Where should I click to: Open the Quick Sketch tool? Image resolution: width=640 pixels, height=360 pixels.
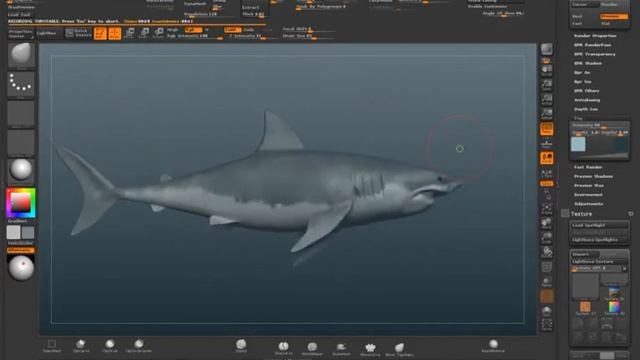tap(78, 33)
